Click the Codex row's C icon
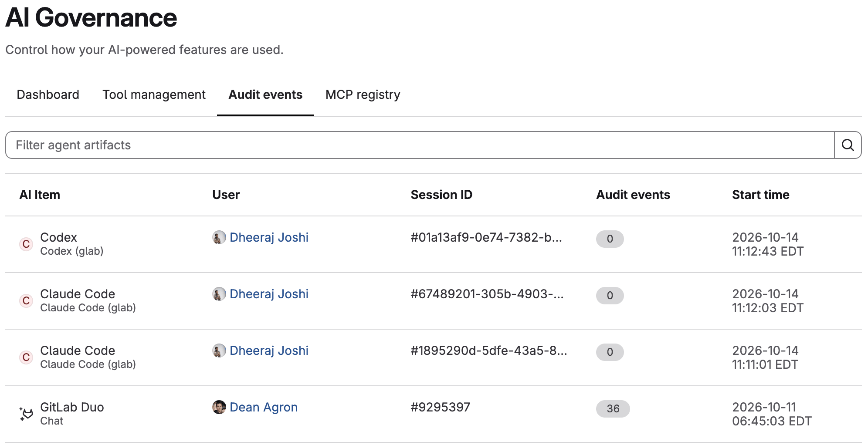Image resolution: width=868 pixels, height=445 pixels. 26,244
